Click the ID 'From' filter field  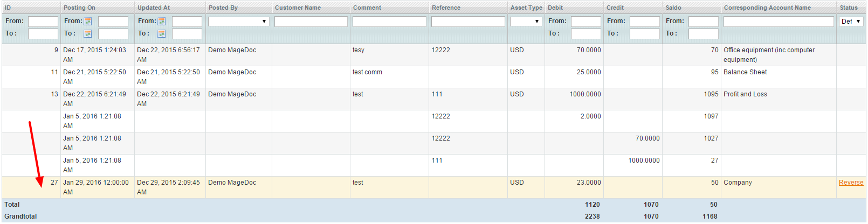[43, 22]
